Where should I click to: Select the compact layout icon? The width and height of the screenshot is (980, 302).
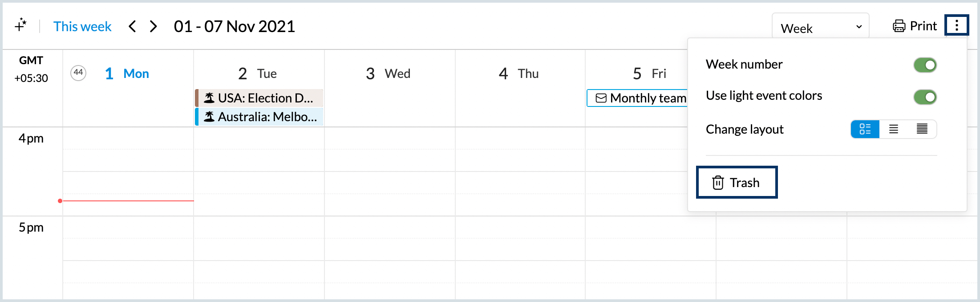922,129
